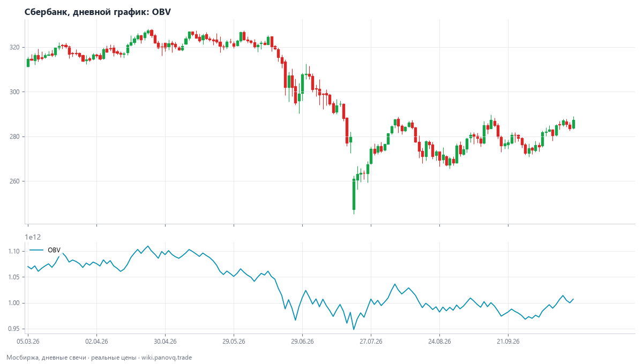Click the 260 price axis label
The height and width of the screenshot is (364, 643).
coord(14,181)
